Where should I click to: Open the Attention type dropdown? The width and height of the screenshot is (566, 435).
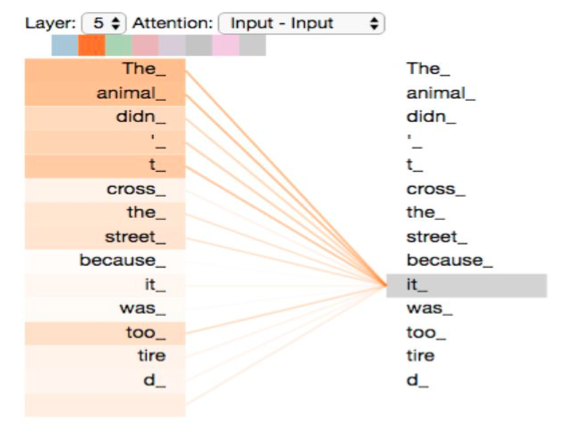pyautogui.click(x=302, y=23)
